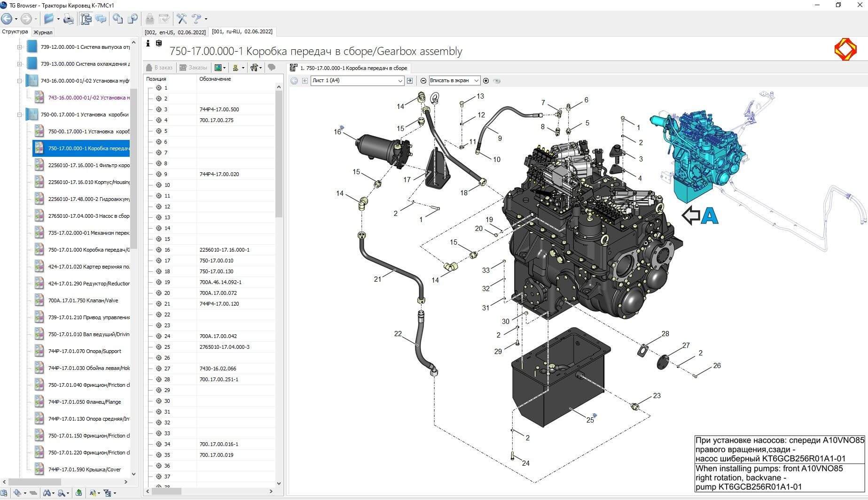This screenshot has width=868, height=500.
Task: Toggle the structure tree panel icon
Action: pyautogui.click(x=86, y=19)
